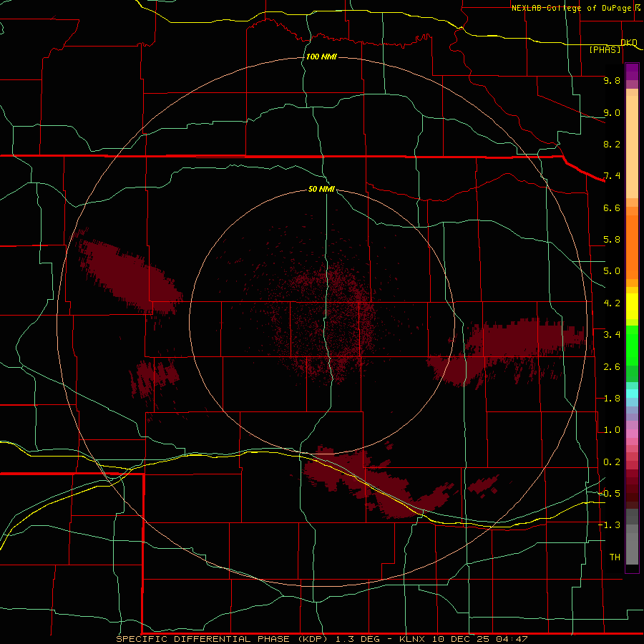The image size is (644, 644).
Task: Click the NEXLAB-College of DuPage credit text
Action: click(573, 8)
